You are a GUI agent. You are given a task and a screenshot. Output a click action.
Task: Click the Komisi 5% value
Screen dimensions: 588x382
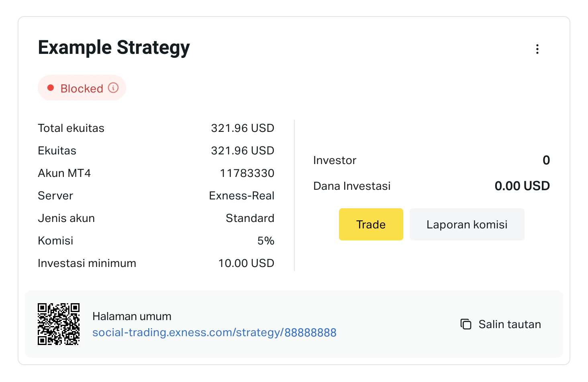[x=265, y=241]
